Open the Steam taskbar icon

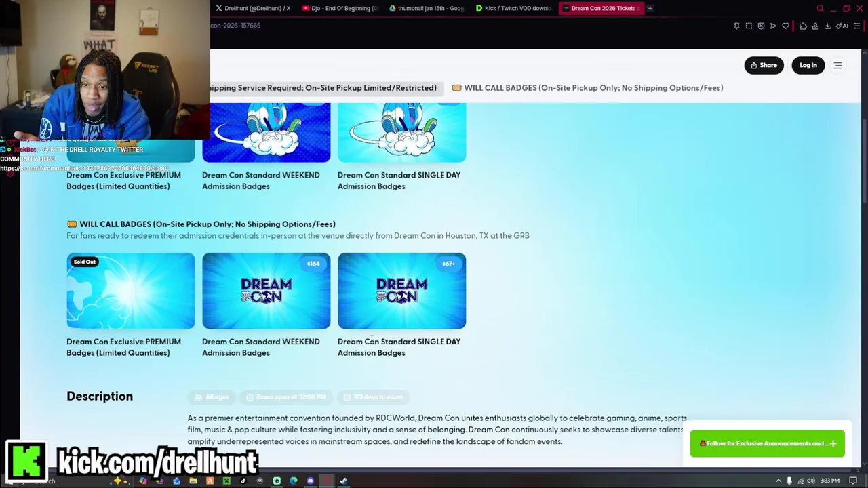click(343, 481)
